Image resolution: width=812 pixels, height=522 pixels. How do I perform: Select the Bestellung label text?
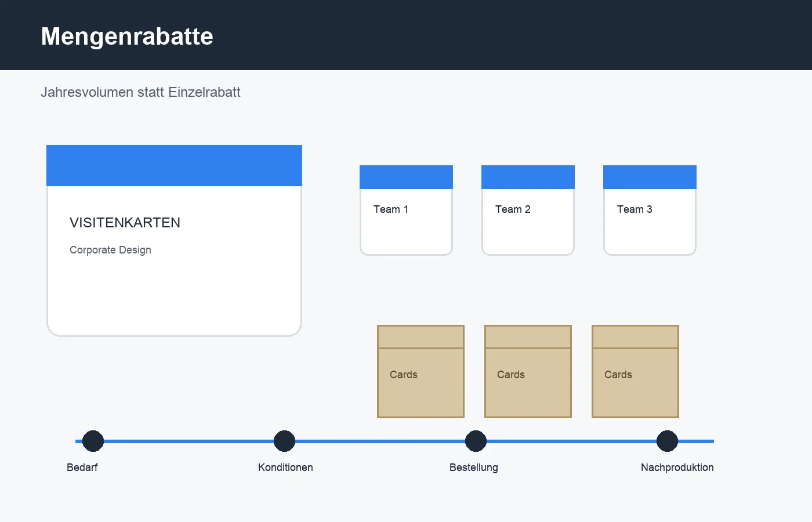click(473, 467)
